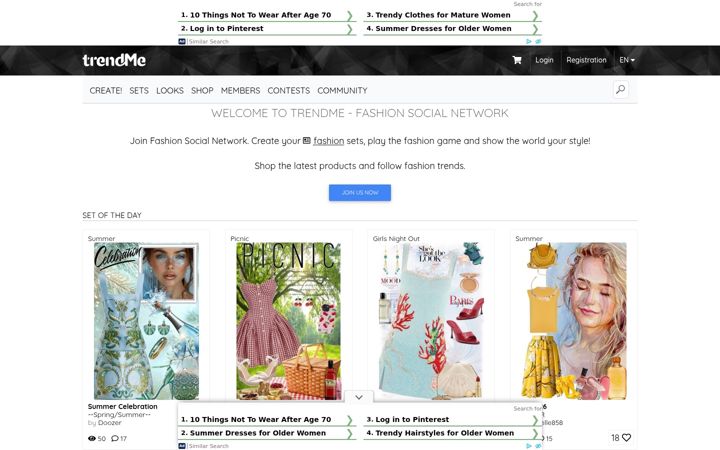Viewport: 720px width, 450px height.
Task: Collapse the bottom ad with chevron tab
Action: pyautogui.click(x=359, y=397)
